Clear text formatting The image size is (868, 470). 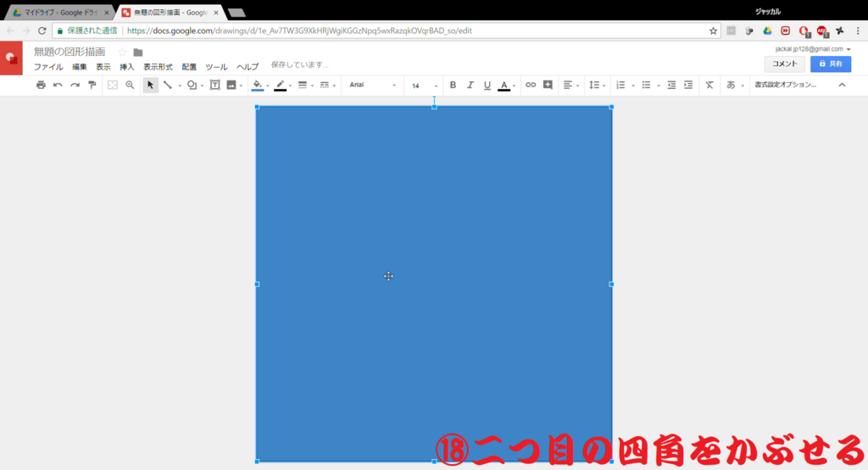(x=709, y=86)
